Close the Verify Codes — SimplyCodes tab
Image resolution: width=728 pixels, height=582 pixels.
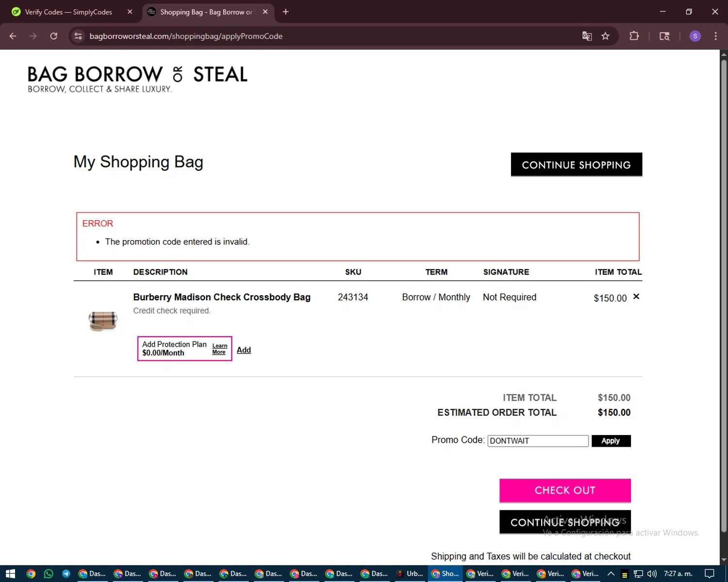click(130, 12)
